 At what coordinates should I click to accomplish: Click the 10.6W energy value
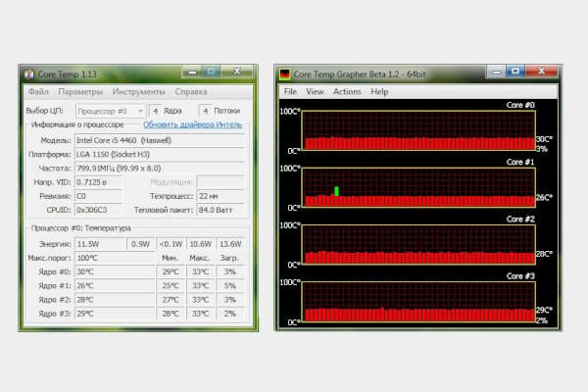pos(201,244)
